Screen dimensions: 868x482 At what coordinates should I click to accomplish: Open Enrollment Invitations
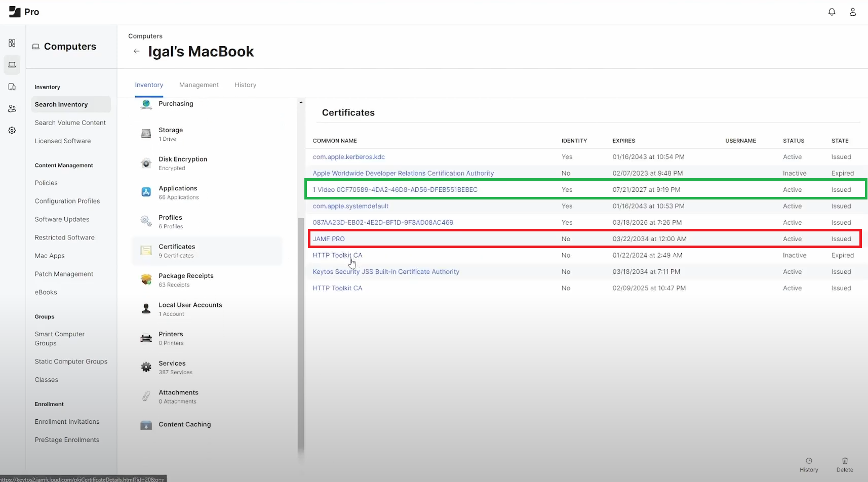[67, 422]
